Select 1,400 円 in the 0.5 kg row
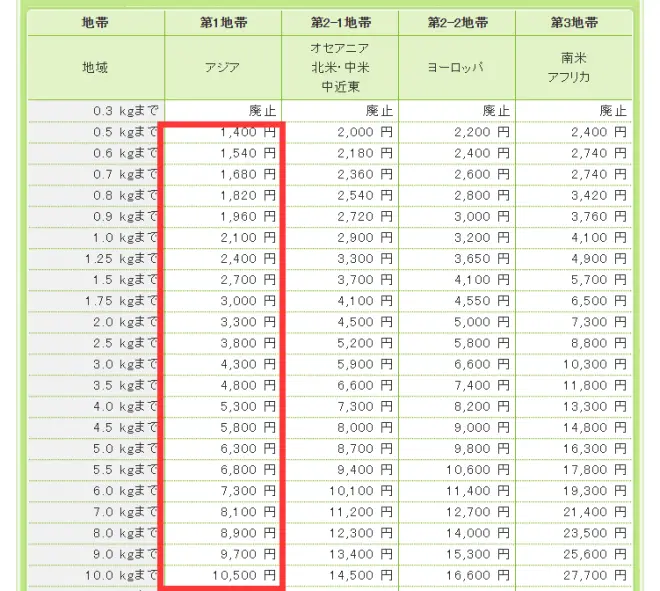660x591 pixels. tap(248, 132)
